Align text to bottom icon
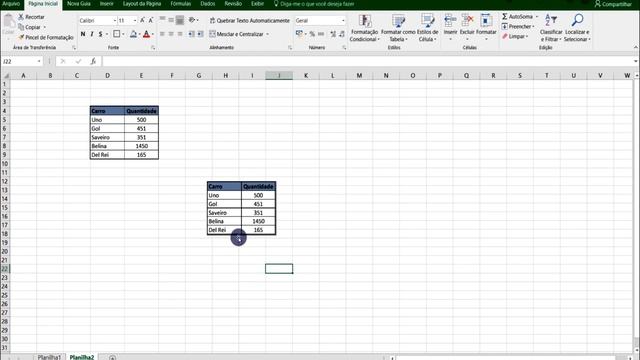This screenshot has height=360, width=640. 180,20
